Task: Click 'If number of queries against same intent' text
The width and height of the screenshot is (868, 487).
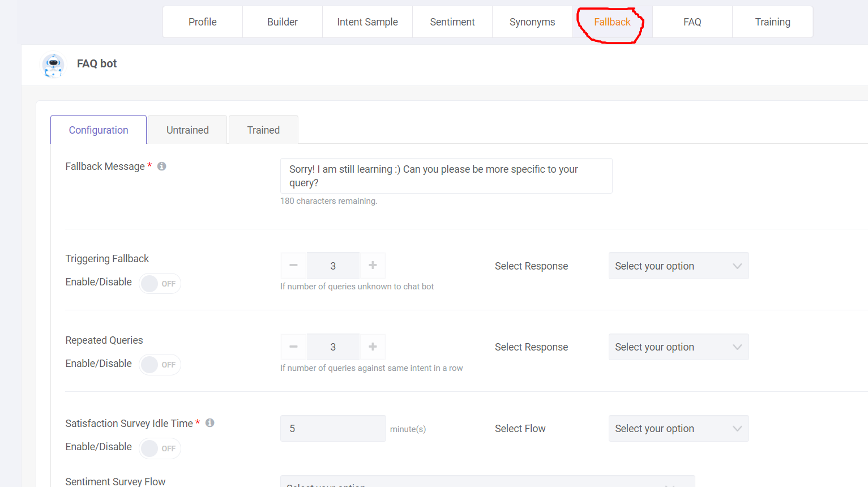Action: coord(371,368)
